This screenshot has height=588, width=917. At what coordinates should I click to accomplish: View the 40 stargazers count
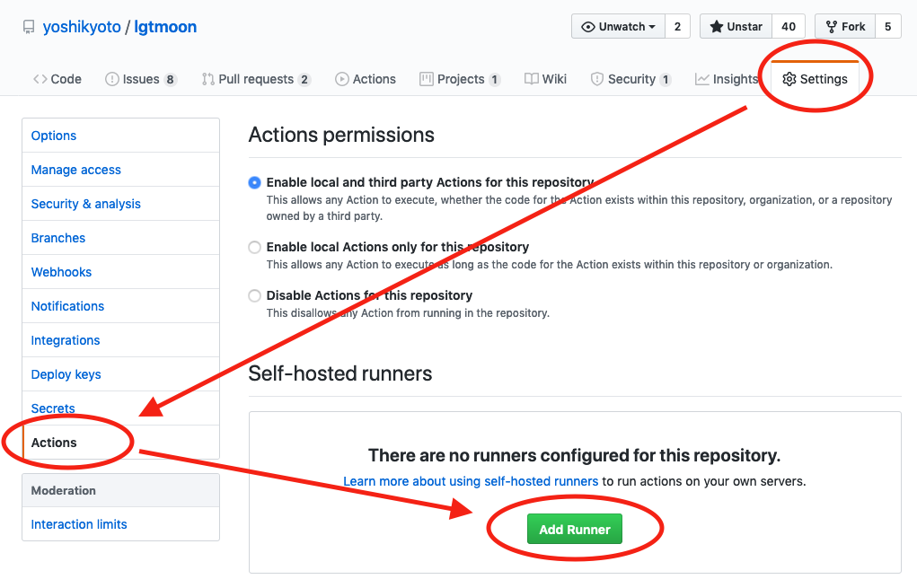coord(789,26)
